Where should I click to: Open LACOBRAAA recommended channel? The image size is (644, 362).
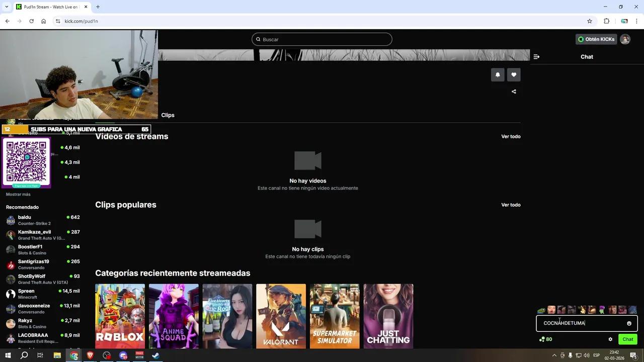tap(43, 338)
